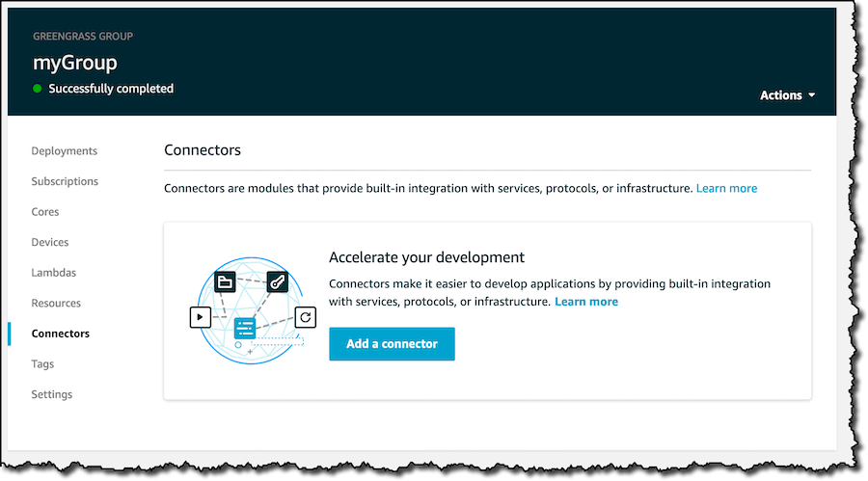Click the green status dot
The image size is (868, 481).
[x=37, y=89]
